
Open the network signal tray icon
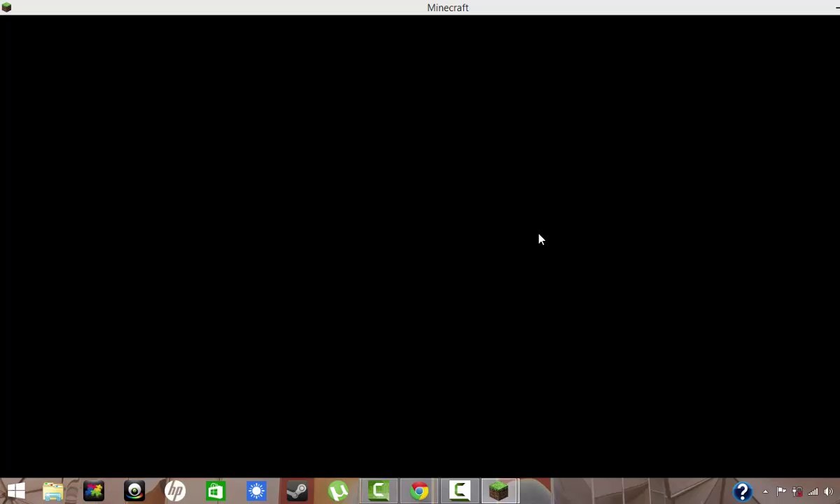(x=813, y=491)
